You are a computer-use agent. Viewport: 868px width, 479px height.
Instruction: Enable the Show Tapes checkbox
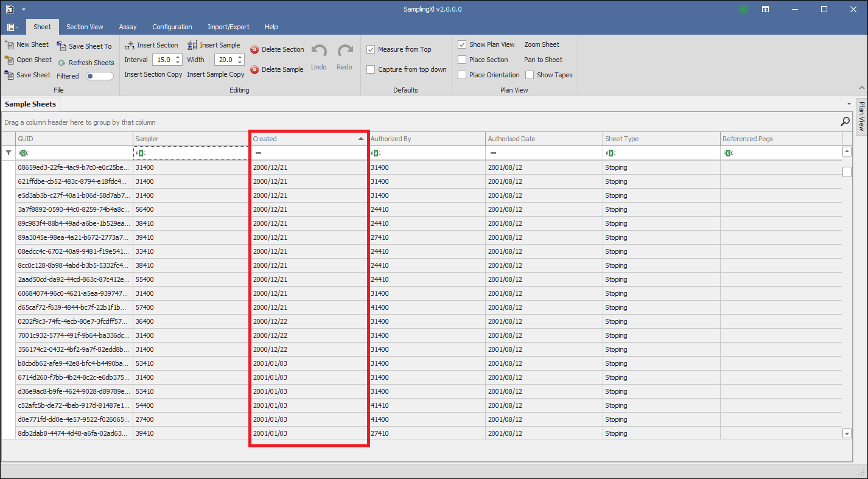coord(530,75)
